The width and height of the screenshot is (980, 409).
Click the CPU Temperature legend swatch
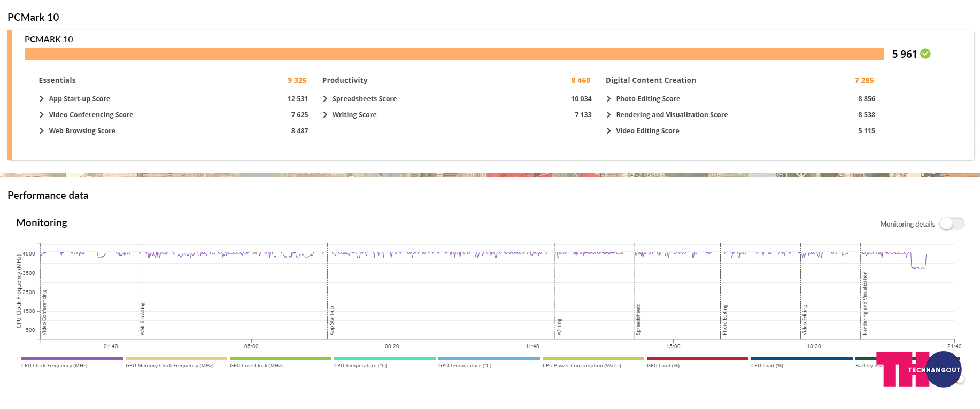(385, 358)
